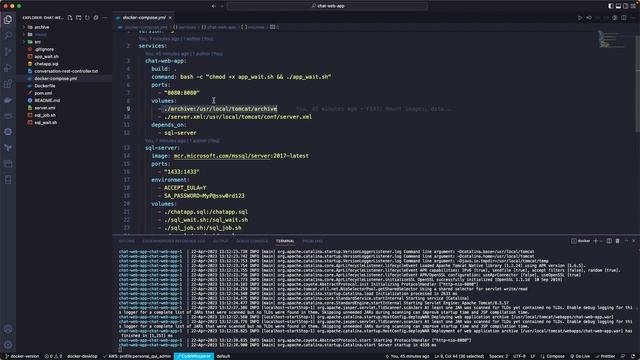Open the Manage gear in the activity bar

(x=8, y=345)
